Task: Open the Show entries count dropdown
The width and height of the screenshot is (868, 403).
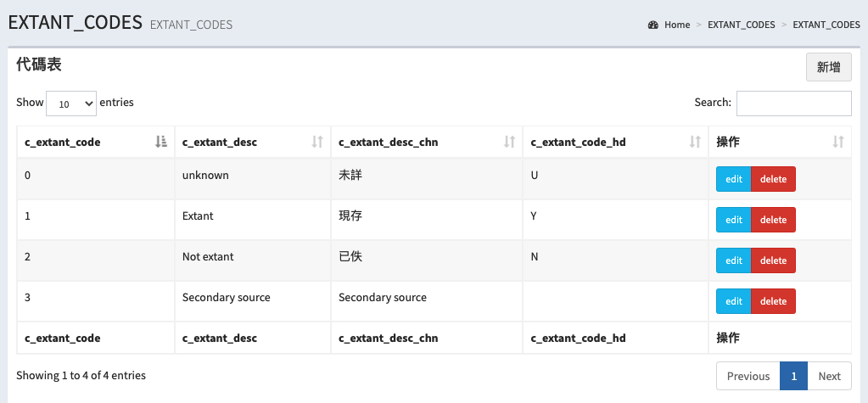Action: pos(71,103)
